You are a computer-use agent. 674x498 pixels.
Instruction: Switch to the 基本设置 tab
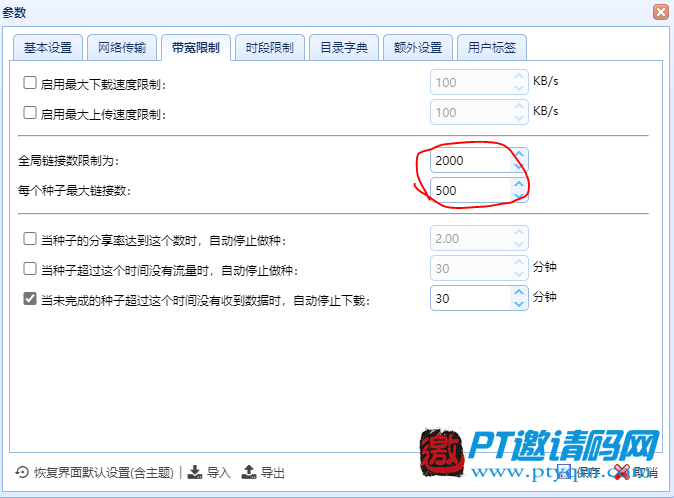(x=48, y=47)
